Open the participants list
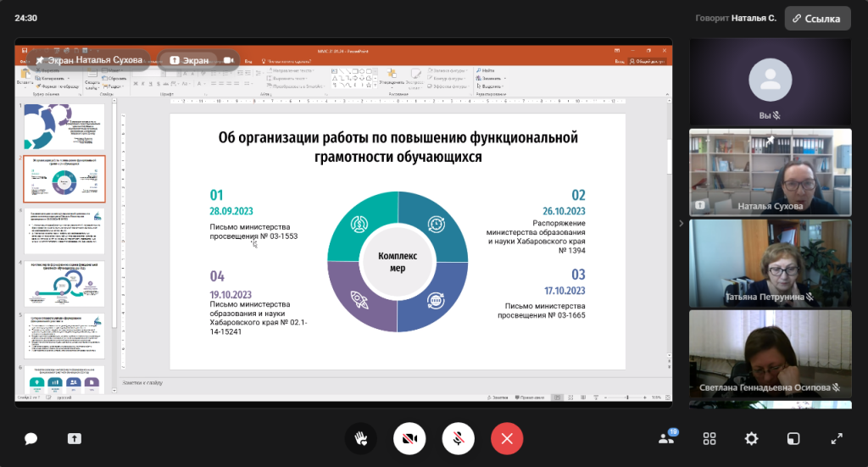This screenshot has width=868, height=467. coord(666,438)
